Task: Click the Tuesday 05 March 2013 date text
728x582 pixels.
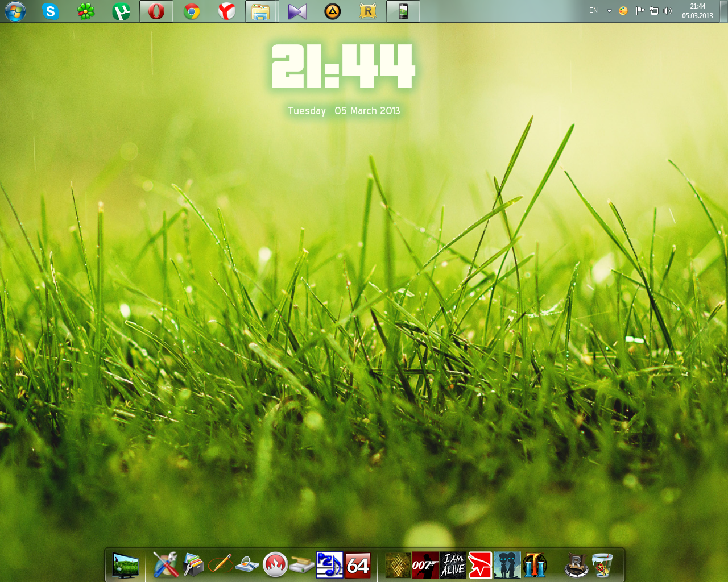Action: (344, 111)
